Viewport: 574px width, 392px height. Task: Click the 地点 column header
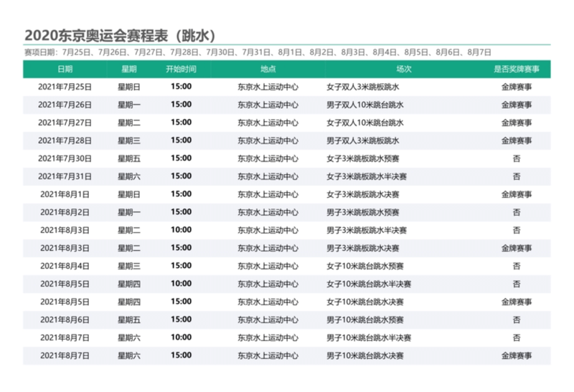(268, 70)
